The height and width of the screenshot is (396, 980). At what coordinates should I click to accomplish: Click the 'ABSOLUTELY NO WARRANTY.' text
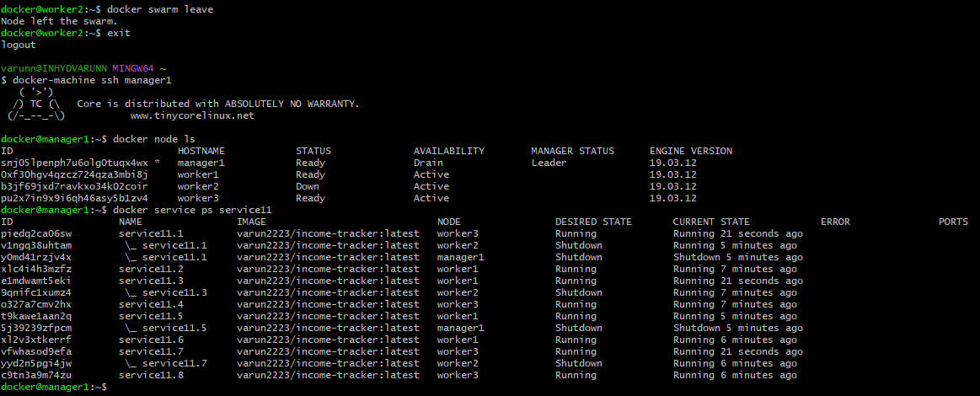pos(292,104)
